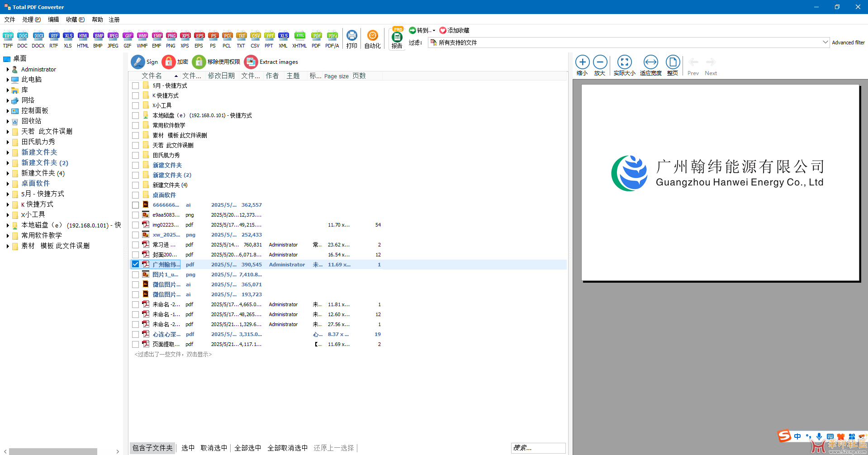Image resolution: width=868 pixels, height=455 pixels.
Task: Click the 全部选中 button
Action: (247, 448)
